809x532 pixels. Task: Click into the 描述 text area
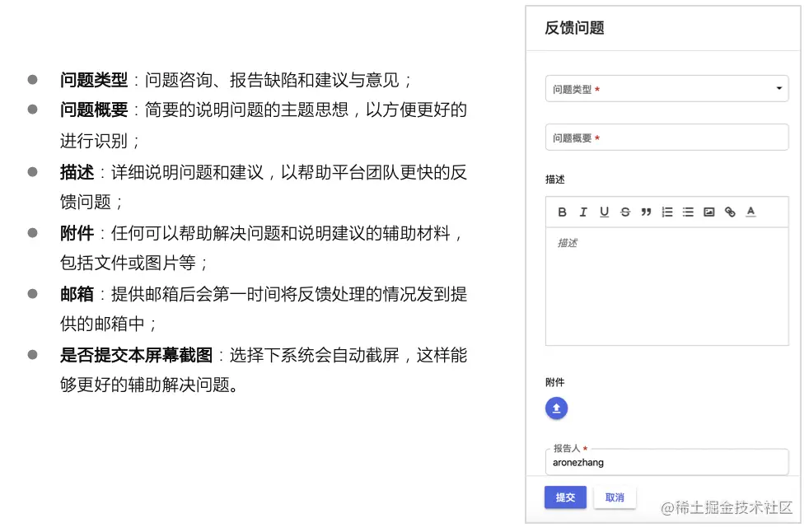(666, 287)
